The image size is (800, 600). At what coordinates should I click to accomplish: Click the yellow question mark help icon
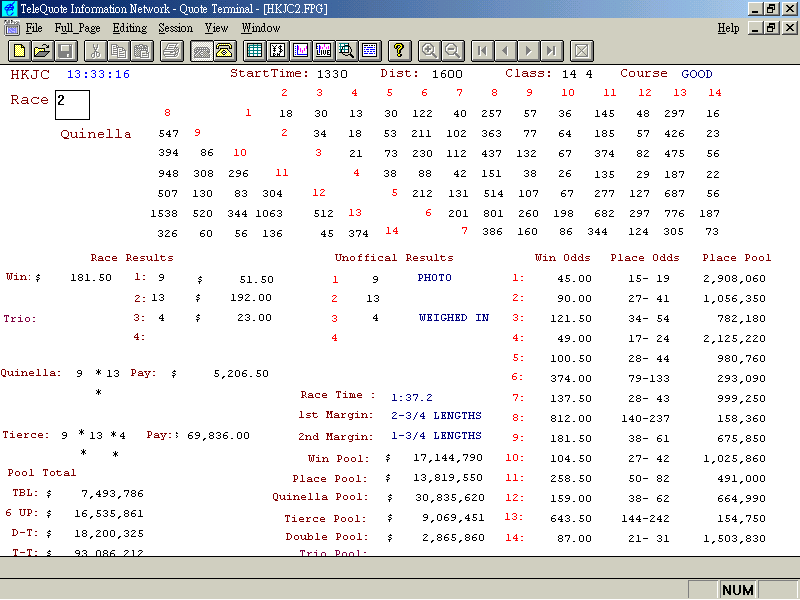(x=399, y=51)
